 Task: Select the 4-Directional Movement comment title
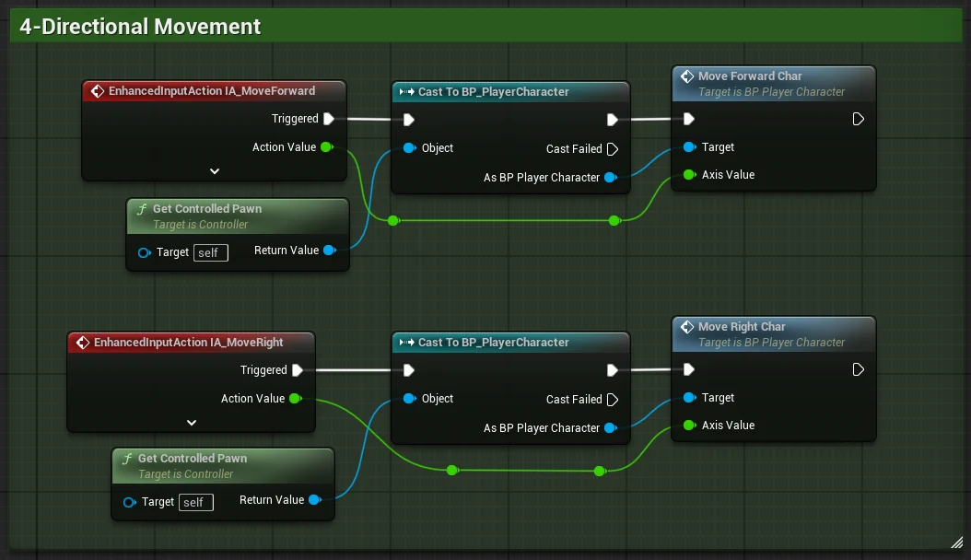[x=140, y=27]
